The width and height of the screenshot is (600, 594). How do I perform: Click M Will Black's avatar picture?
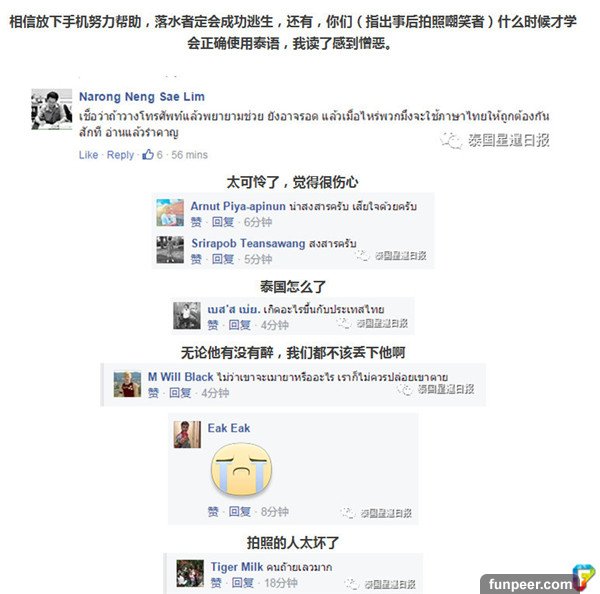click(127, 384)
